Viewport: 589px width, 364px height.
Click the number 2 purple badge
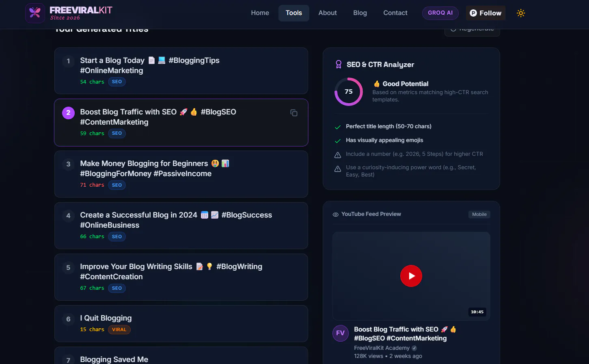click(x=68, y=113)
